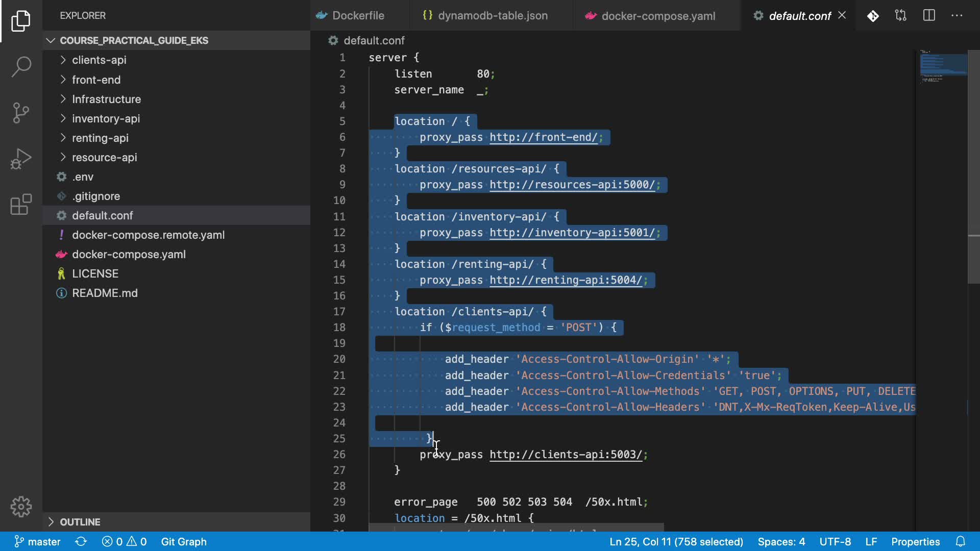The image size is (980, 551).
Task: Open the Source Control view
Action: [21, 113]
